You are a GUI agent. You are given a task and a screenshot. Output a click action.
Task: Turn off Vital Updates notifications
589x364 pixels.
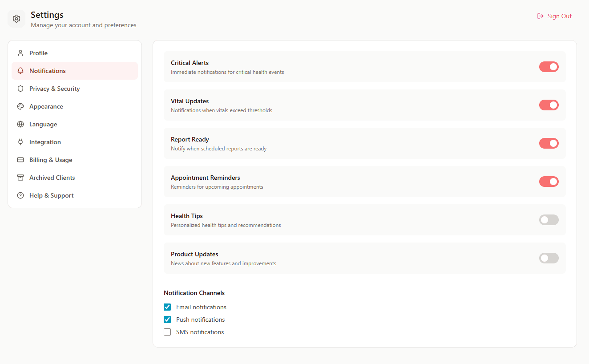(549, 105)
